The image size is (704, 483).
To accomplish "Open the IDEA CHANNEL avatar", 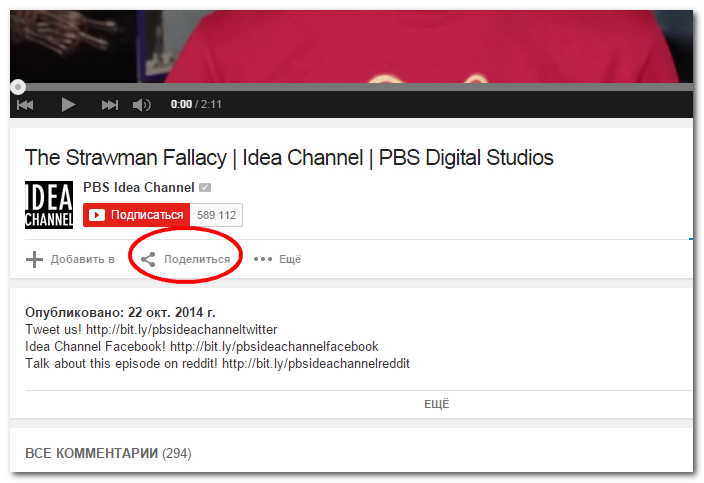I will point(49,205).
